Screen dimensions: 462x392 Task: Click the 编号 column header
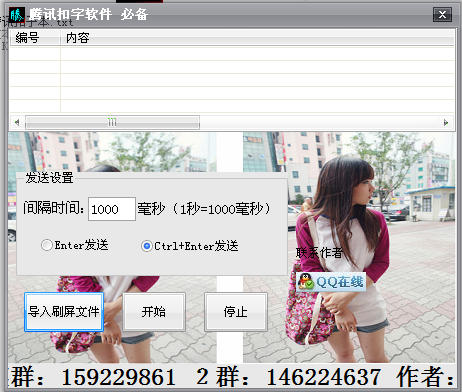35,38
